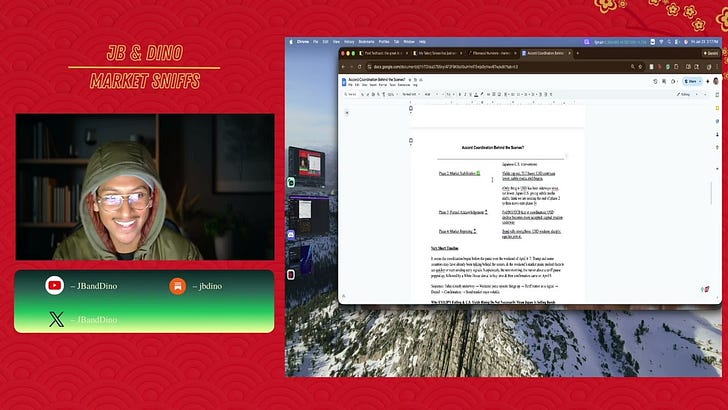Image resolution: width=728 pixels, height=410 pixels.
Task: Switch to the Fibonacci Numbers tab
Action: (492, 53)
